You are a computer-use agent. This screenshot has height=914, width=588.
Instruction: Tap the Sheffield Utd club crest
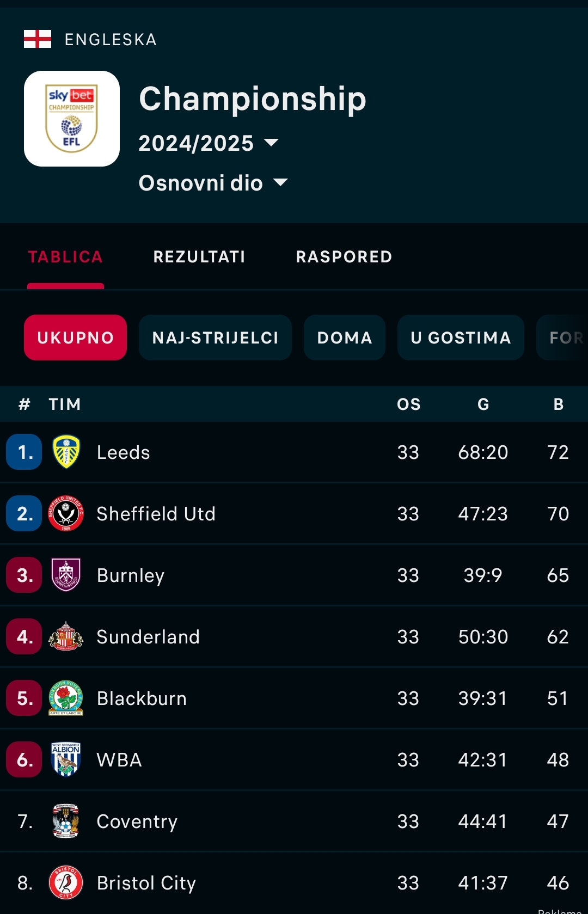[x=66, y=514]
